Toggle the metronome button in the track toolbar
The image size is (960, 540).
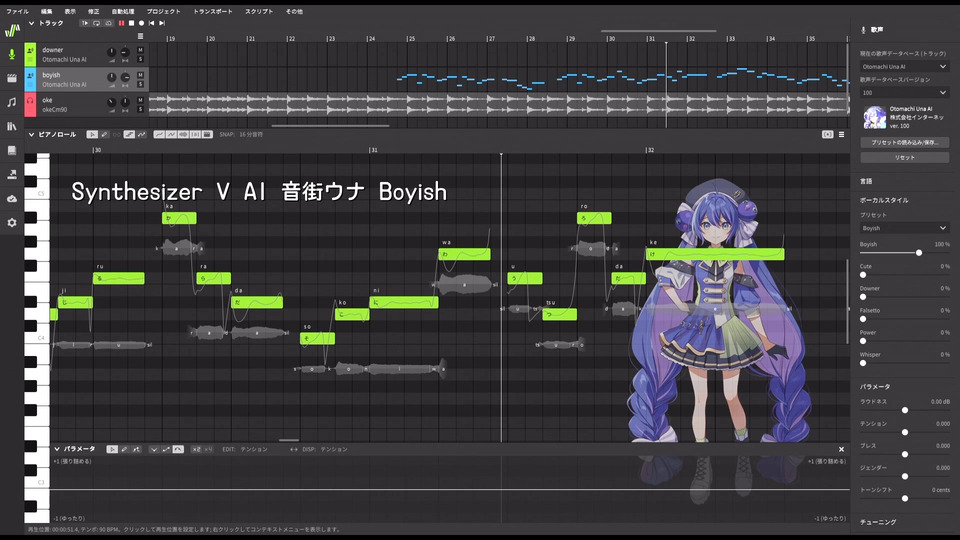108,23
